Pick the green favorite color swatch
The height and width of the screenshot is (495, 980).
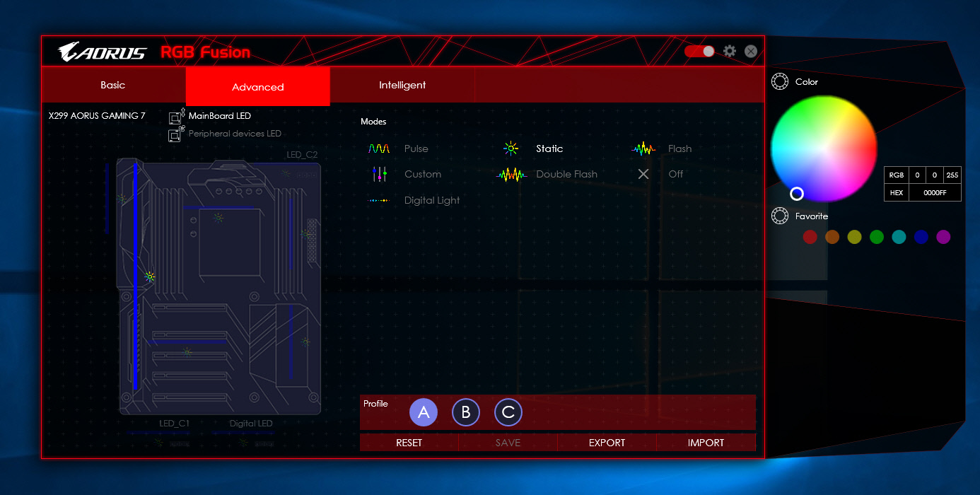[877, 237]
